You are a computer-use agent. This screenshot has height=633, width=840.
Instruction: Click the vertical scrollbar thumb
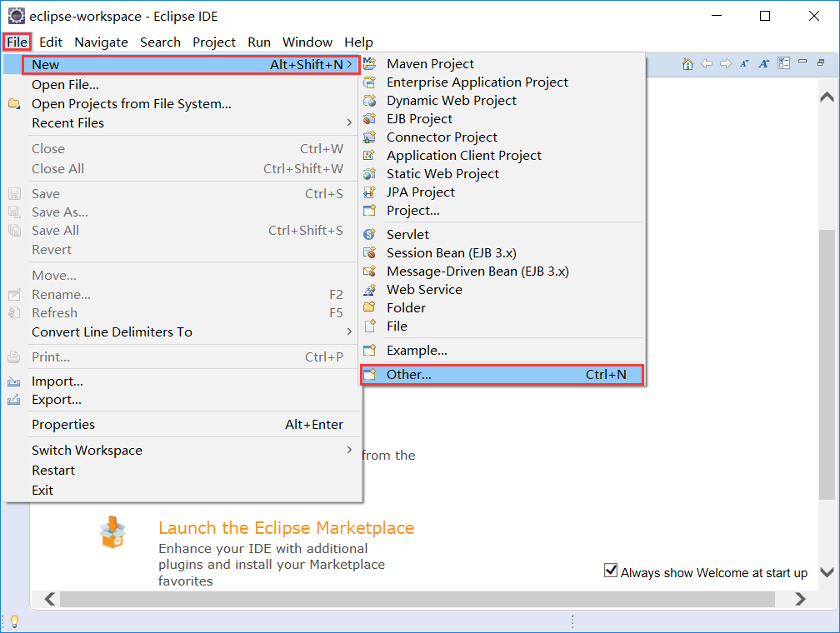click(827, 364)
